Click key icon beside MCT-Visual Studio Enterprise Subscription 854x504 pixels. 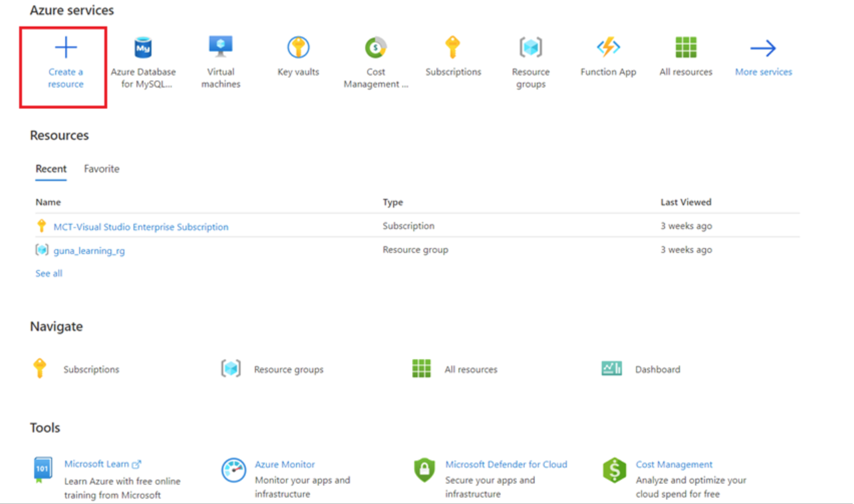pyautogui.click(x=41, y=226)
